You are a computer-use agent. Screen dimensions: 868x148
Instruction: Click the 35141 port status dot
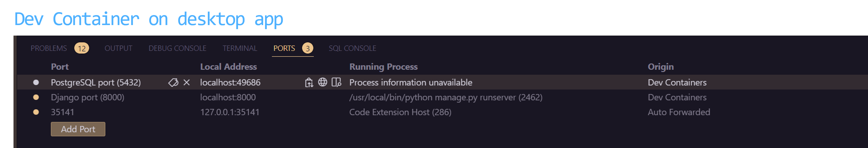click(36, 112)
